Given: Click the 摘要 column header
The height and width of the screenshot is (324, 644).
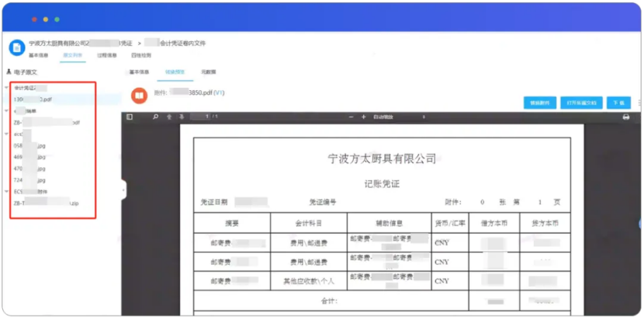Looking at the screenshot, I should pyautogui.click(x=232, y=224).
